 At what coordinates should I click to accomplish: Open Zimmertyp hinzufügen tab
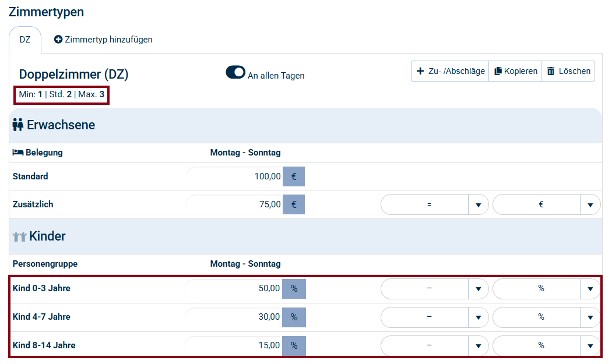point(103,40)
